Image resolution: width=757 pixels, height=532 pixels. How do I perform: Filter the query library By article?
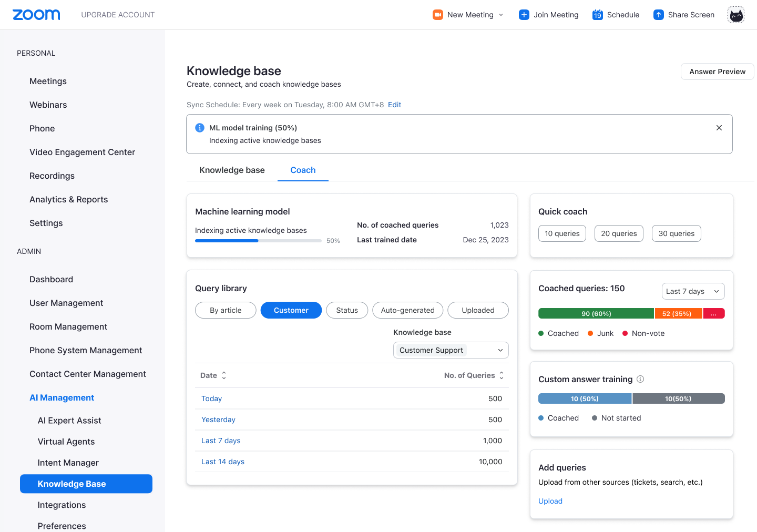[226, 310]
